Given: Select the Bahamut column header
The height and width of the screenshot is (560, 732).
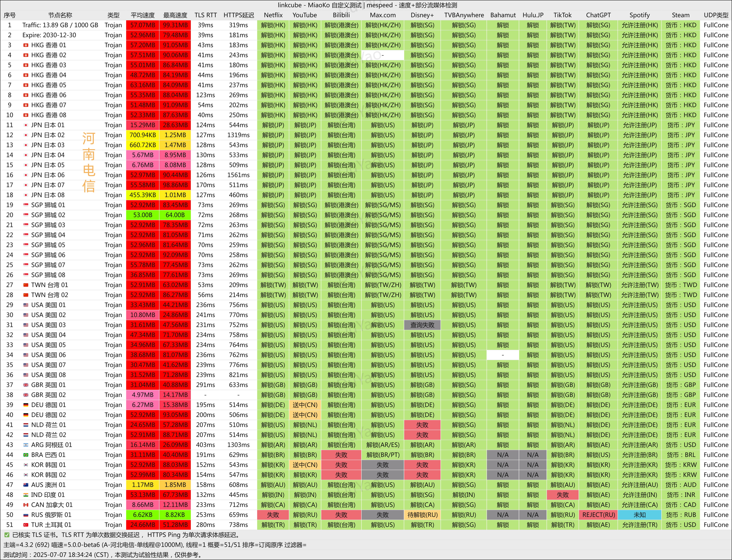Looking at the screenshot, I should (503, 15).
